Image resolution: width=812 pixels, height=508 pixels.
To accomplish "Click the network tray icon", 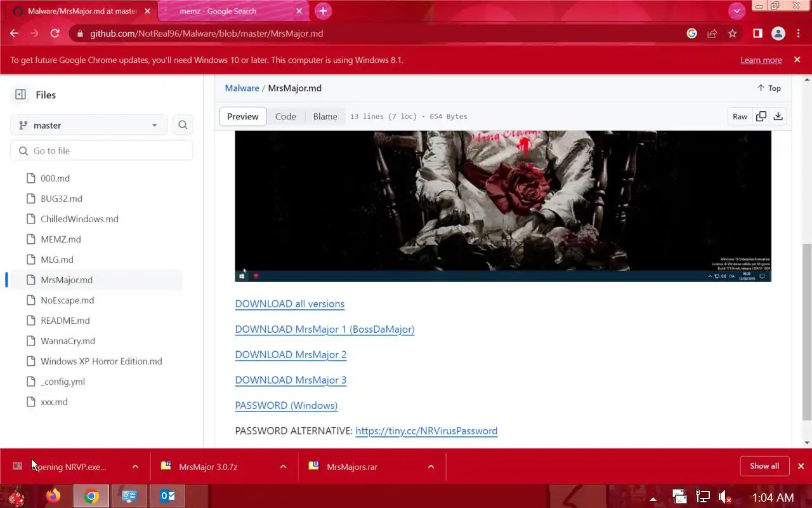I will pyautogui.click(x=702, y=497).
